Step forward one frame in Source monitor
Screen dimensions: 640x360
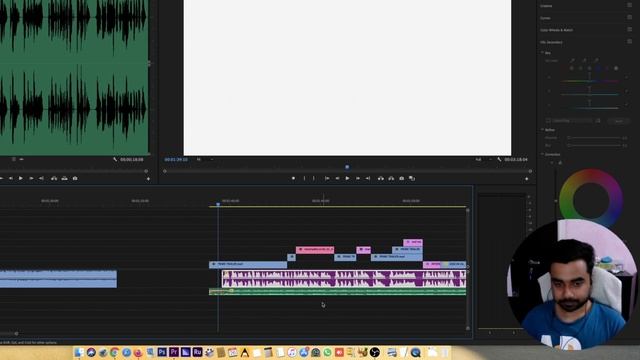(31, 178)
